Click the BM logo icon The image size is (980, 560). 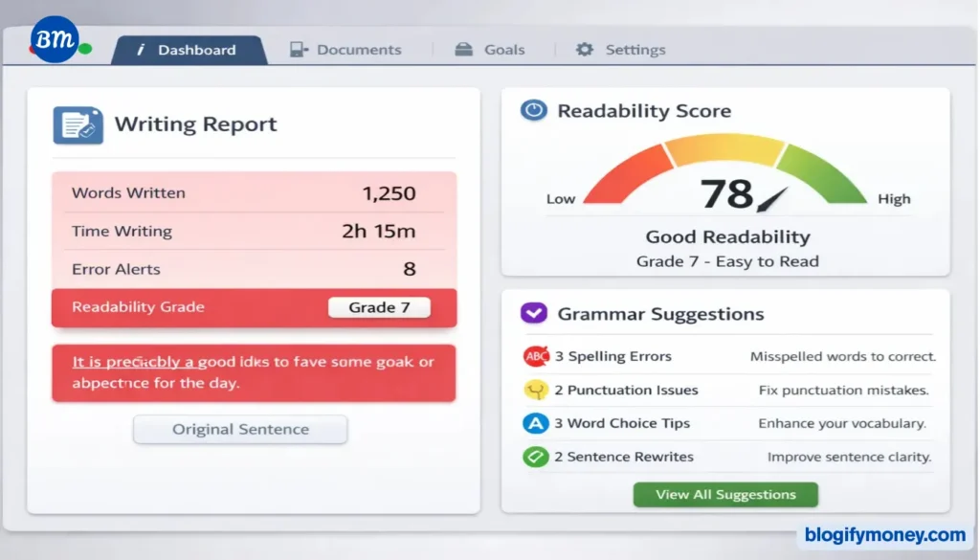tap(55, 39)
